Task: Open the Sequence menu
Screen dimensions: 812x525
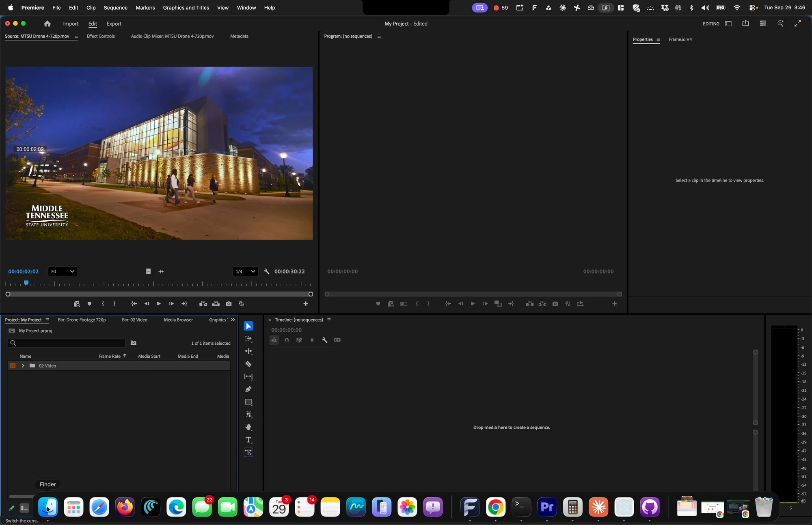Action: (115, 8)
